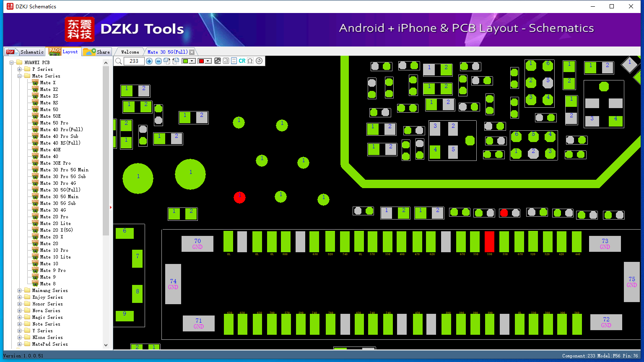The image size is (644, 362).
Task: Open Mate 40 Pro(Full) layout
Action: 62,129
